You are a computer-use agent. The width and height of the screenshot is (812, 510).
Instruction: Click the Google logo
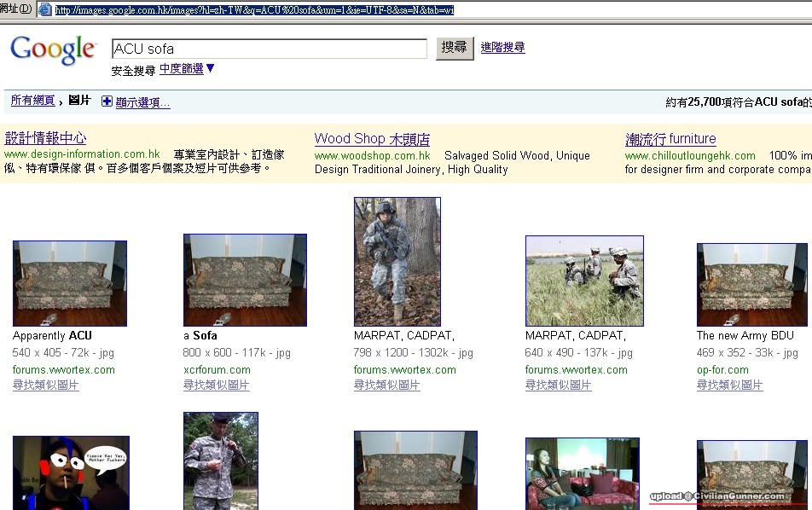[53, 50]
